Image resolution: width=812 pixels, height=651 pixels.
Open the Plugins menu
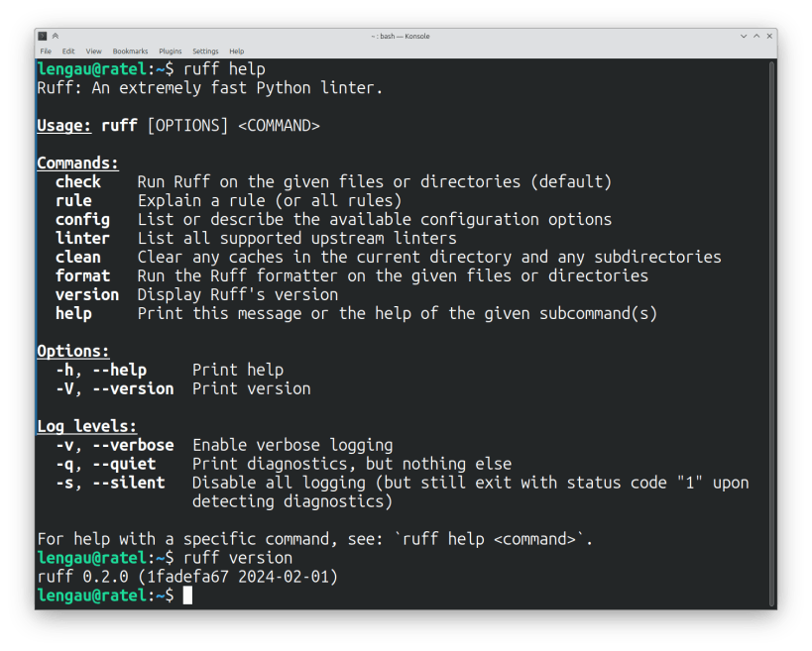(171, 52)
